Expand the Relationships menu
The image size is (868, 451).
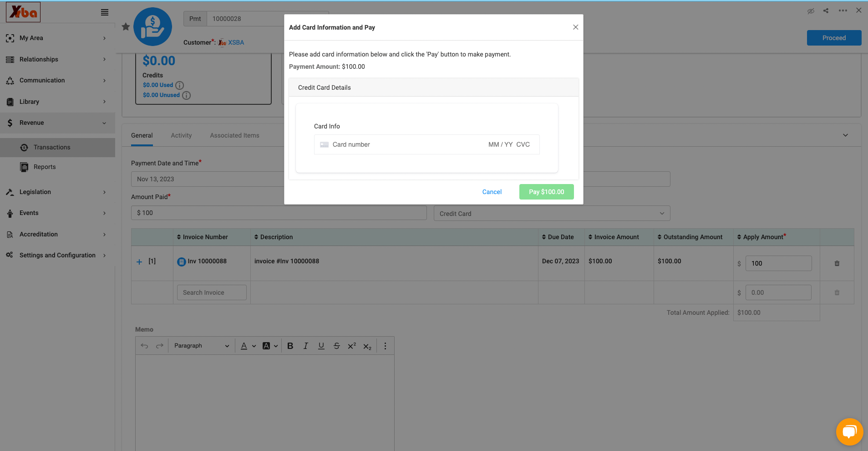click(57, 59)
